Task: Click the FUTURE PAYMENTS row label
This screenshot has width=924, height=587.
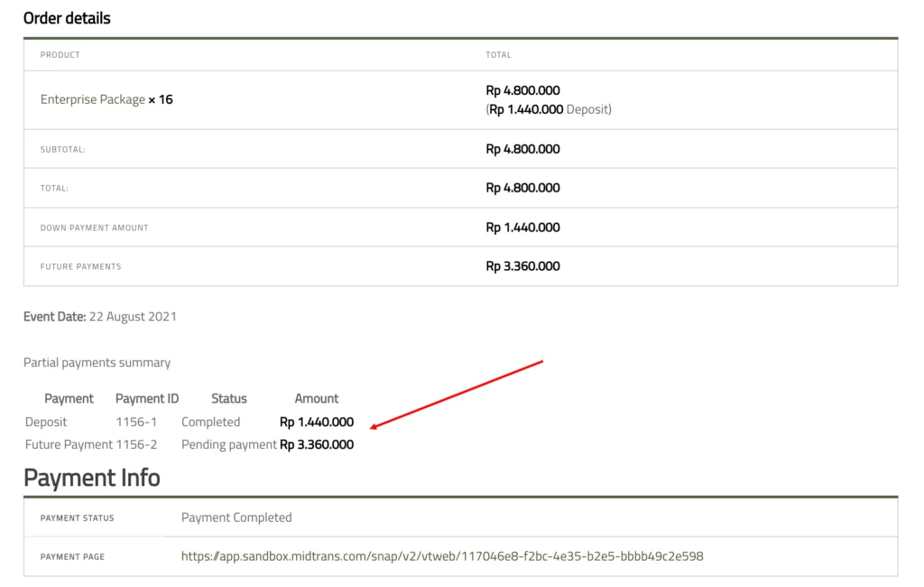Action: click(80, 266)
